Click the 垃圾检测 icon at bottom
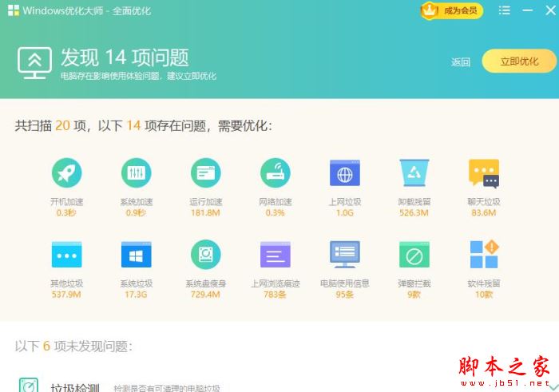 tap(29, 385)
